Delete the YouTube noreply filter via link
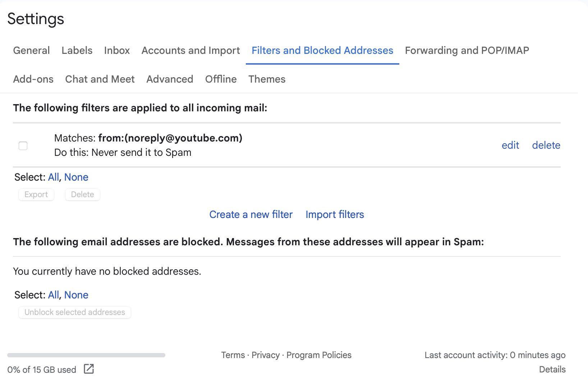588x390 pixels. pos(546,145)
